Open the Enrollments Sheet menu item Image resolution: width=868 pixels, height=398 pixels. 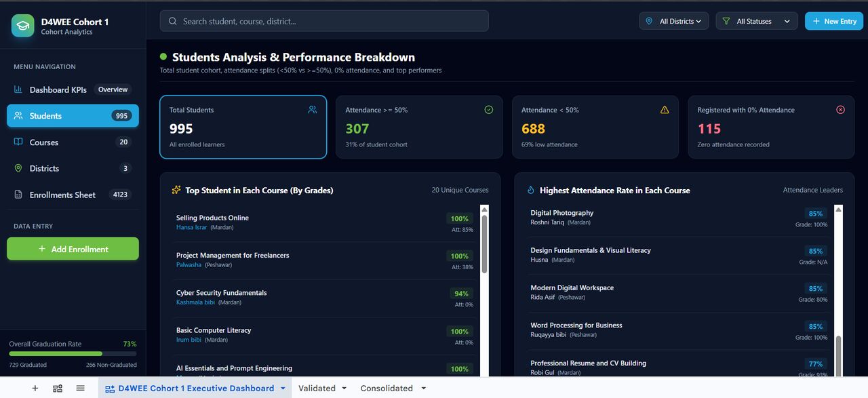point(73,195)
